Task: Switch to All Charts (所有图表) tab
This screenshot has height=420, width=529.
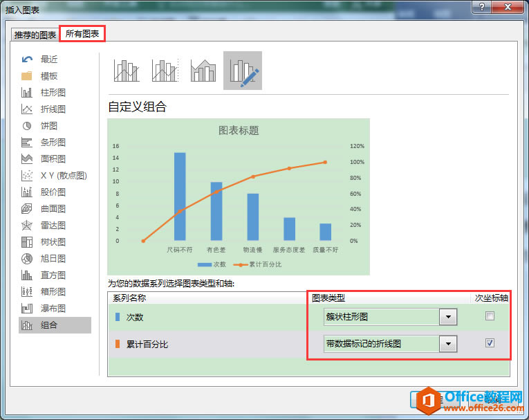Action: [82, 34]
